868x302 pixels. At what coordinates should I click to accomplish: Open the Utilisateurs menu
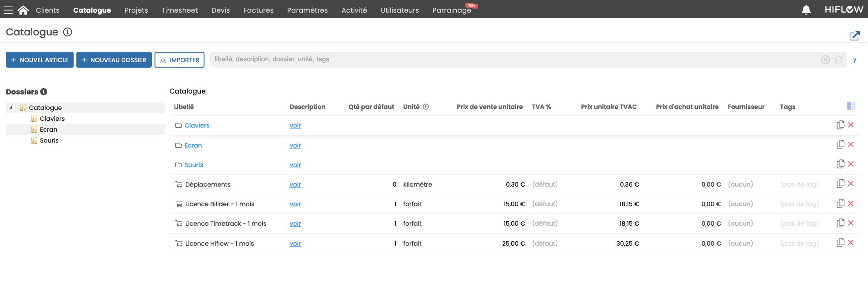(x=400, y=10)
